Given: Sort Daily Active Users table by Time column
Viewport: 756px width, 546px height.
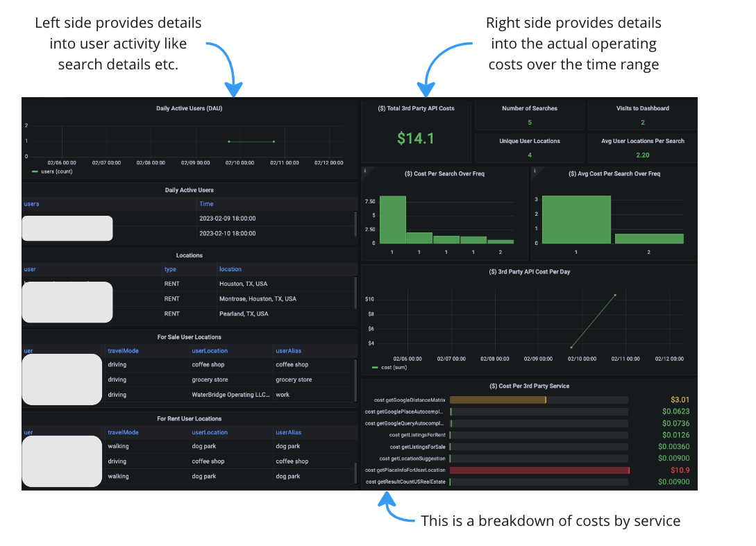Looking at the screenshot, I should click(206, 204).
